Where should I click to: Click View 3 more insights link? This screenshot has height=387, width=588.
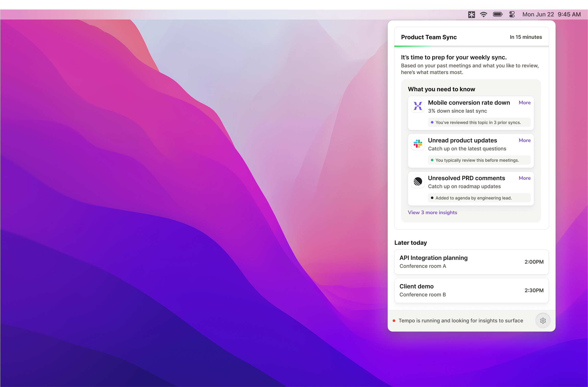(x=432, y=212)
